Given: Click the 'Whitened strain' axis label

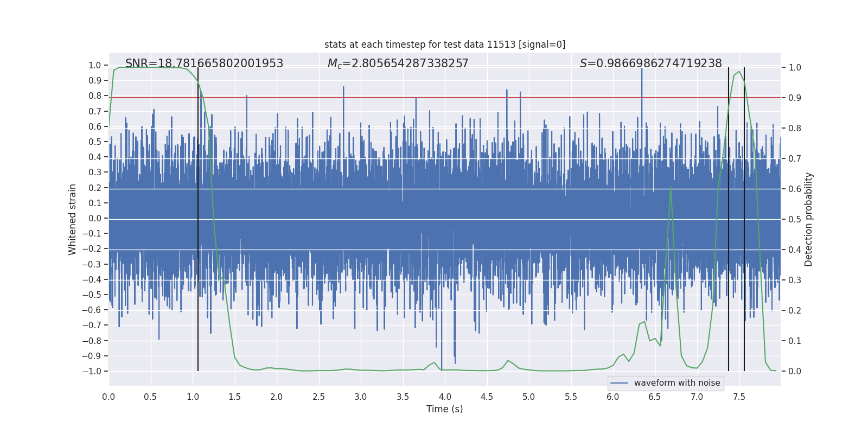Looking at the screenshot, I should (73, 219).
